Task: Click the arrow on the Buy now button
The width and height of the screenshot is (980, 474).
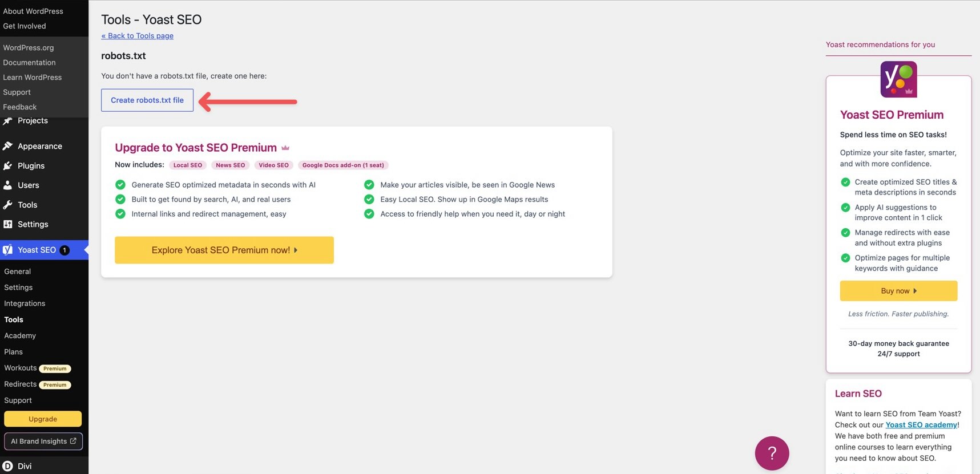Action: (x=915, y=291)
